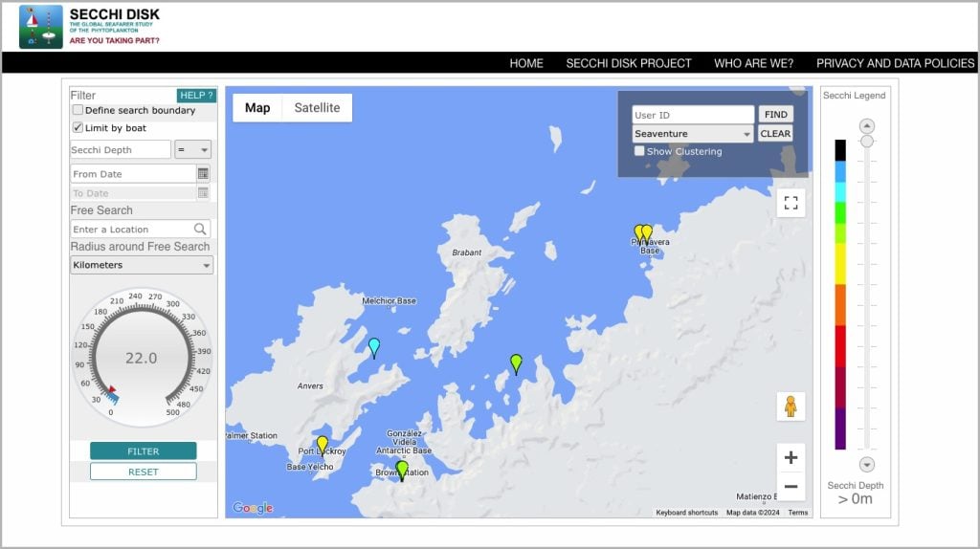Image resolution: width=980 pixels, height=549 pixels.
Task: Enable Show Clustering checkbox
Action: point(638,151)
